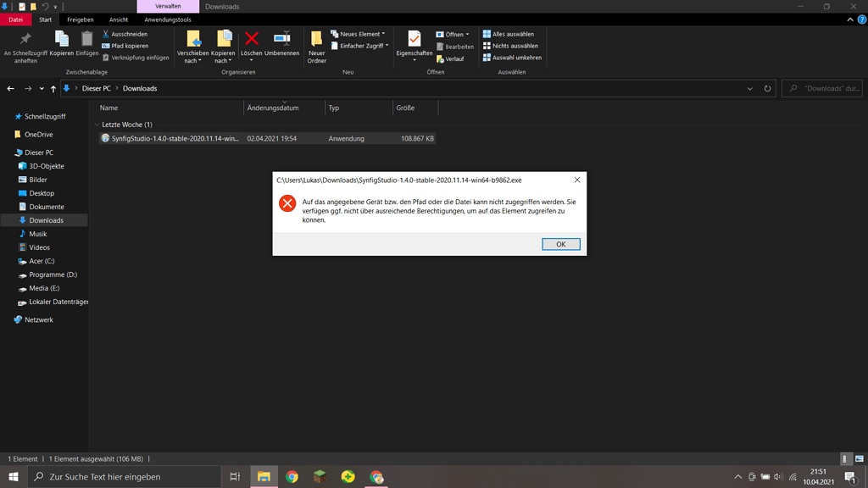Close the error dialog with X
This screenshot has width=868, height=488.
[x=577, y=180]
